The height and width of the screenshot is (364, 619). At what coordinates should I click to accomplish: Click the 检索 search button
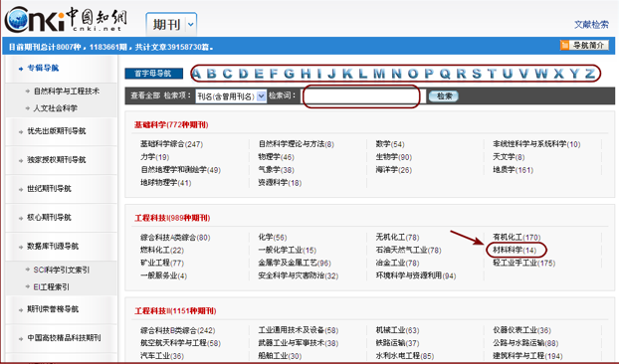(x=443, y=96)
